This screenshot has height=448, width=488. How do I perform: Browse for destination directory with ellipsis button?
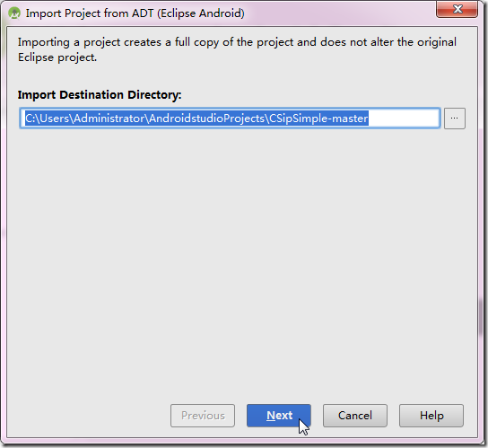point(455,119)
